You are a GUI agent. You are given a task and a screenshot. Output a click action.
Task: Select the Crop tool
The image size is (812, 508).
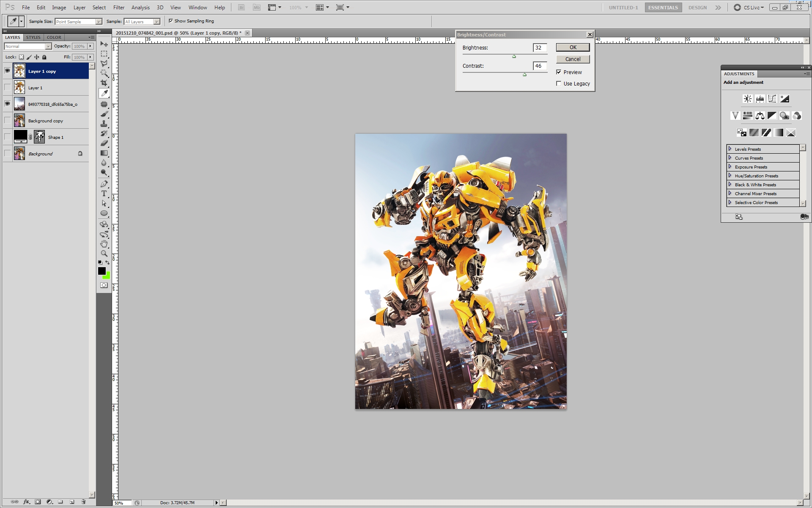tap(104, 83)
